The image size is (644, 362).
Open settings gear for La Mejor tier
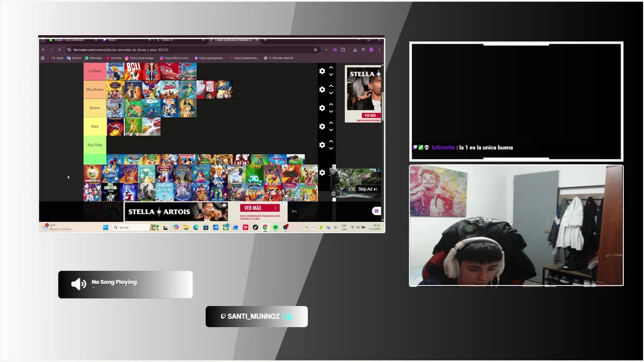point(322,71)
